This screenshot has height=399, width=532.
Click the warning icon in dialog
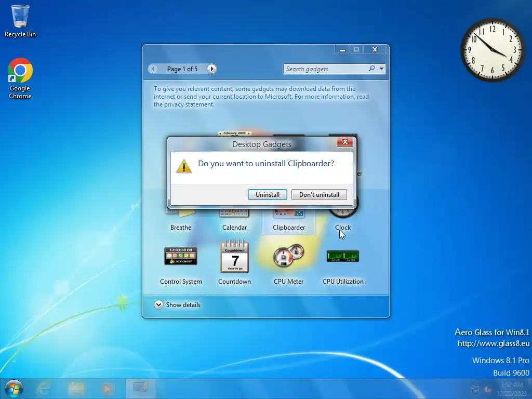(184, 166)
